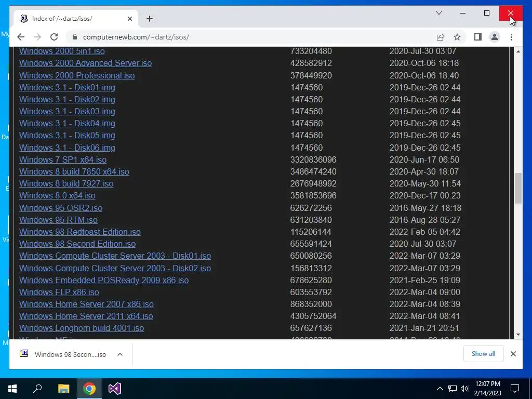The width and height of the screenshot is (532, 399).
Task: Close the downloads bar
Action: 513,354
